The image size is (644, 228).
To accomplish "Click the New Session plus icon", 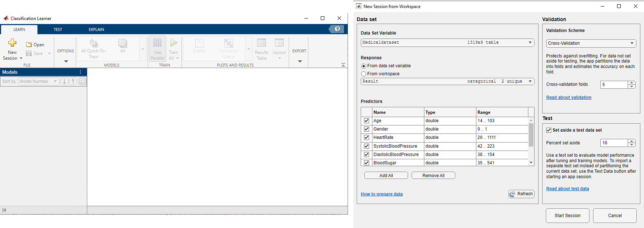I will click(x=12, y=43).
